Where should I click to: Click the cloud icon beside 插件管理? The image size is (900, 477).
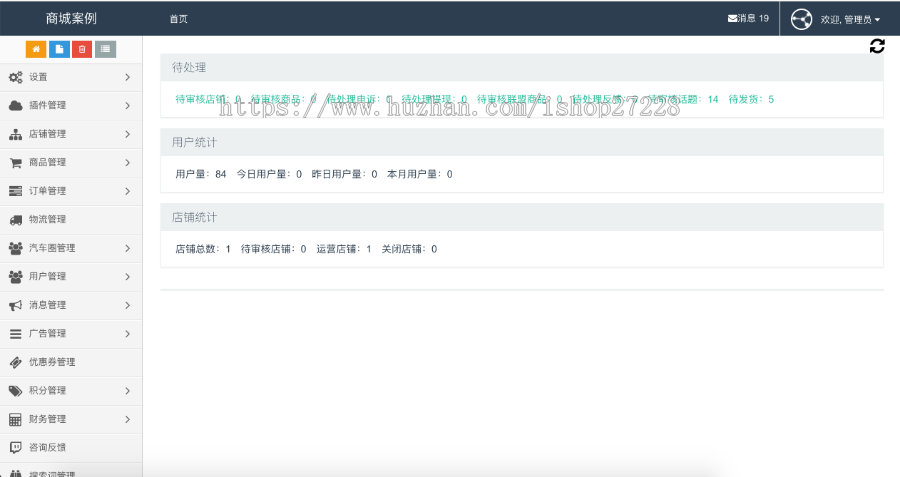coord(15,106)
